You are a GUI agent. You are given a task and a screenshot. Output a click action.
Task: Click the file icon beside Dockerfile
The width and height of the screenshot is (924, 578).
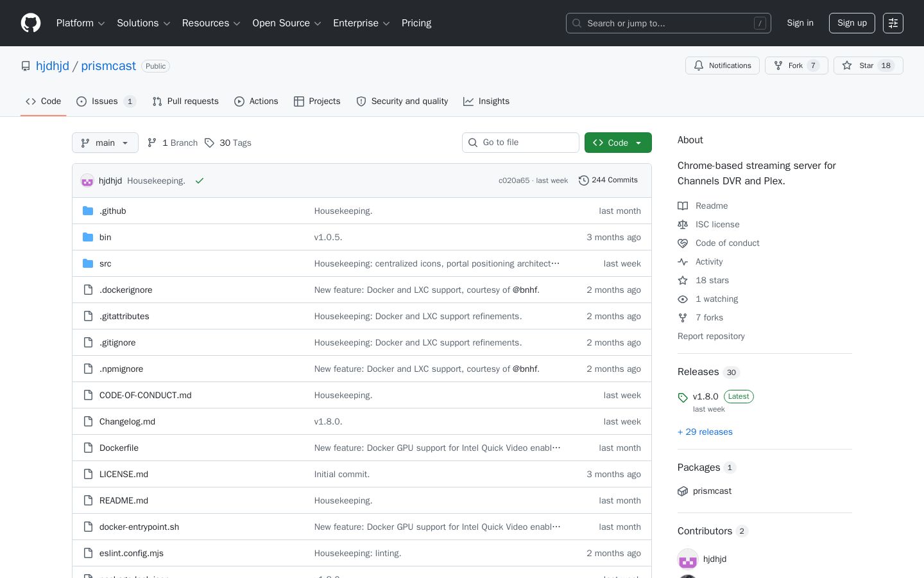pos(88,448)
